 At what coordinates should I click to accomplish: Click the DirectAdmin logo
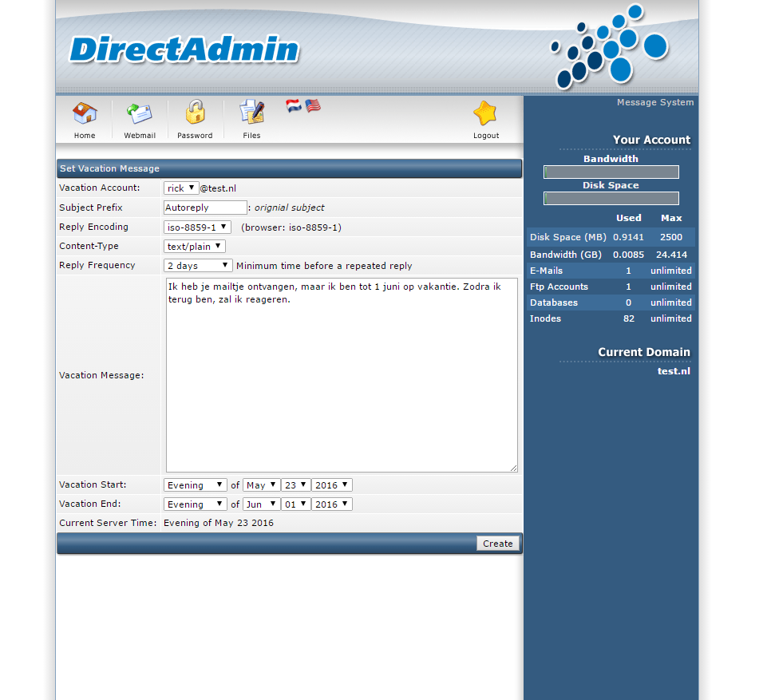click(184, 49)
